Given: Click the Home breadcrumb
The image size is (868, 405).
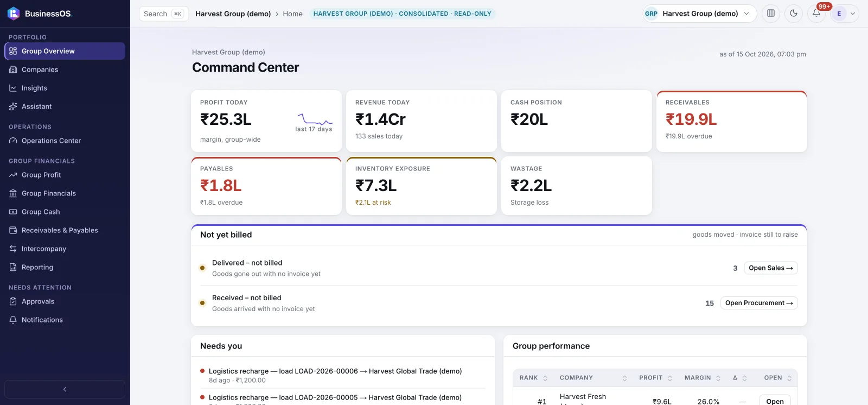Looking at the screenshot, I should click(x=292, y=14).
